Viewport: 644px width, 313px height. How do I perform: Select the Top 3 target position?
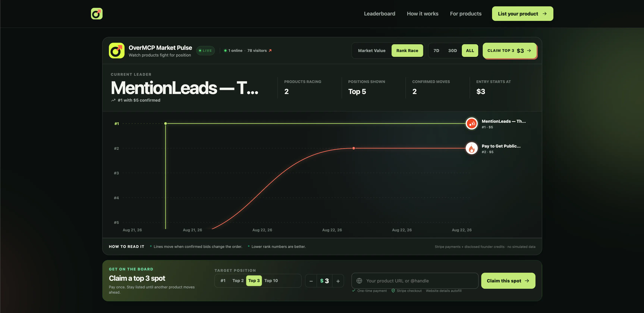[x=254, y=281]
